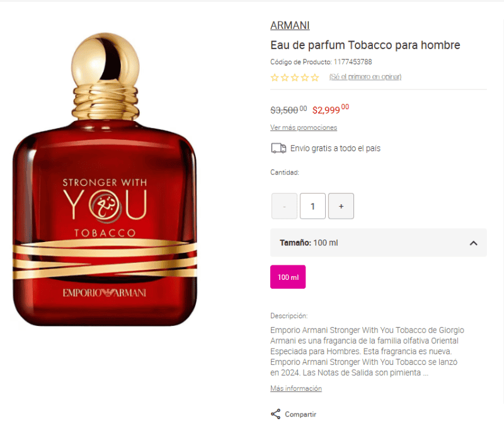Viewport: 504px width, 428px height.
Task: Click the Tamaño: 100 ml dropdown bar
Action: [x=379, y=243]
